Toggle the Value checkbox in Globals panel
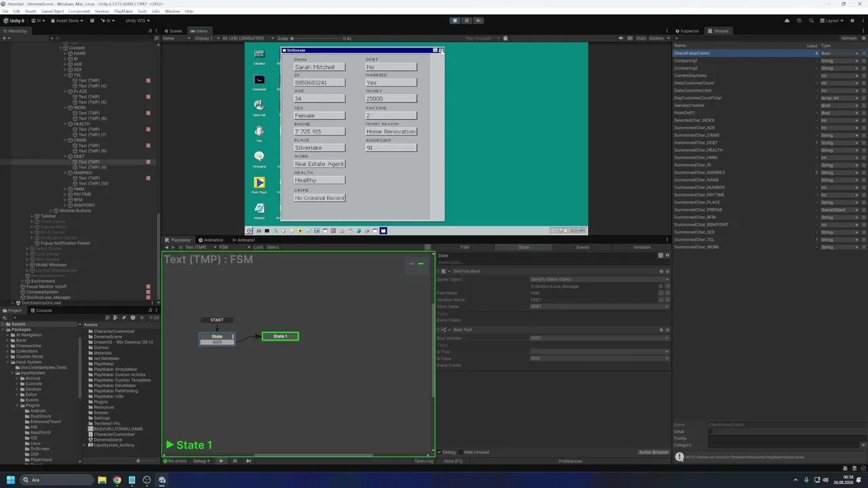868x488 pixels. coord(711,431)
